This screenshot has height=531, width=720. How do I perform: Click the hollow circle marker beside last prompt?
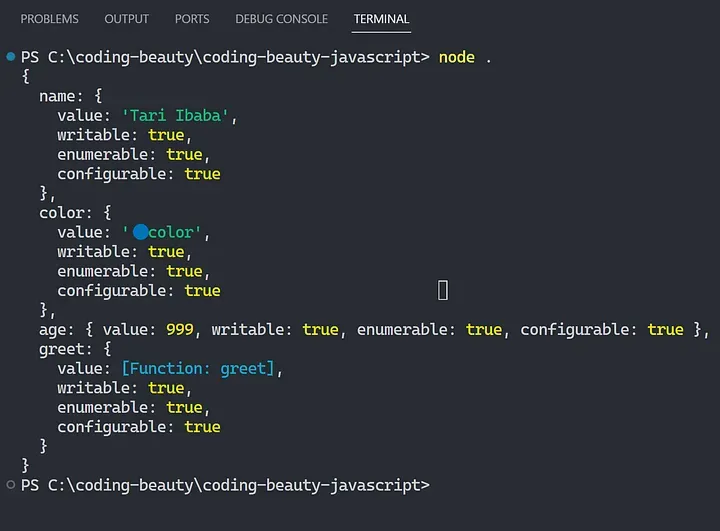click(11, 484)
